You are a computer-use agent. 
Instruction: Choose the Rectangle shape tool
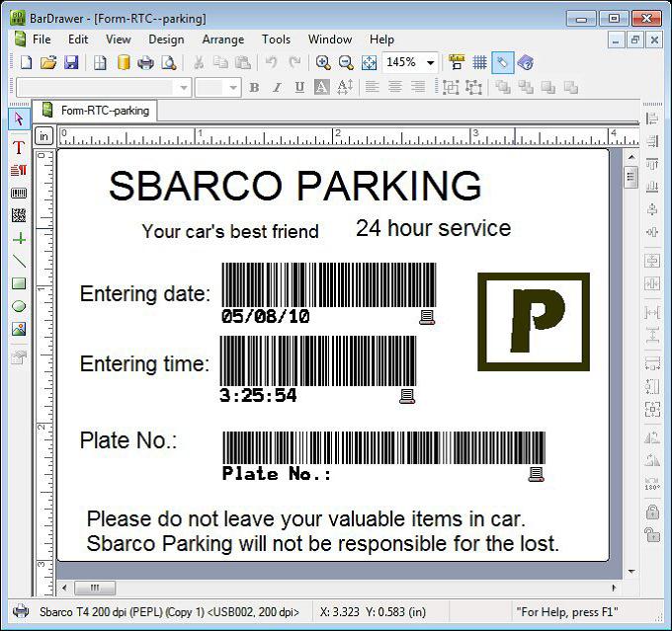tap(18, 283)
